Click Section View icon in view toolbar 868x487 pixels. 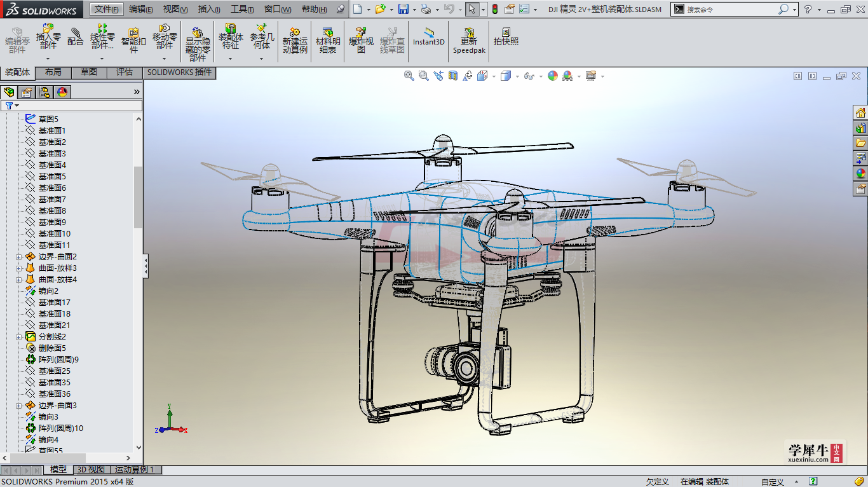click(453, 76)
